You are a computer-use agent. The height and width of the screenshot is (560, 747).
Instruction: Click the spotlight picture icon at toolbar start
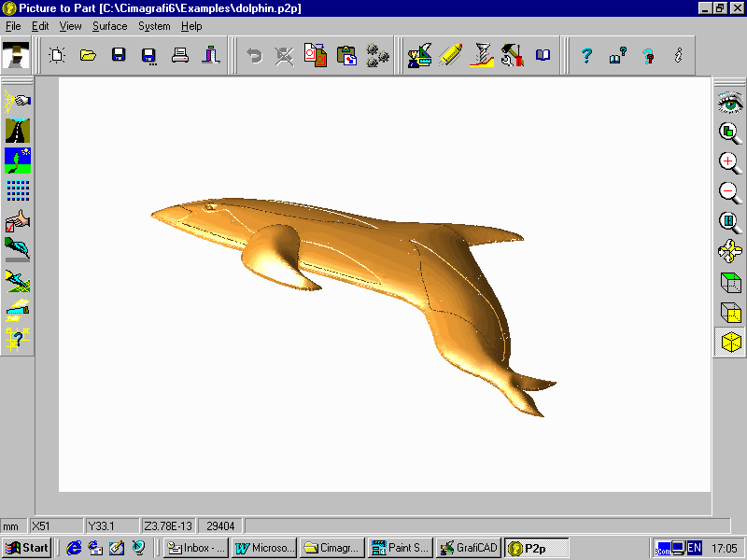(x=16, y=55)
